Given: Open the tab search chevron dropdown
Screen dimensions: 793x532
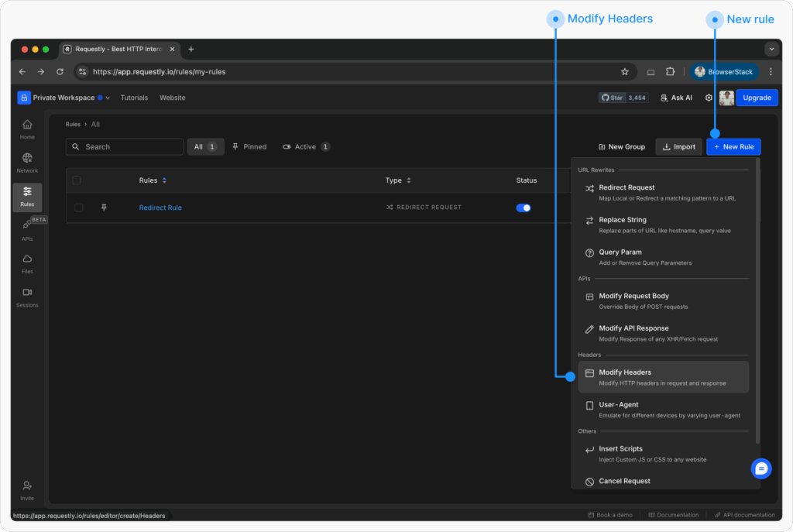Looking at the screenshot, I should [771, 49].
